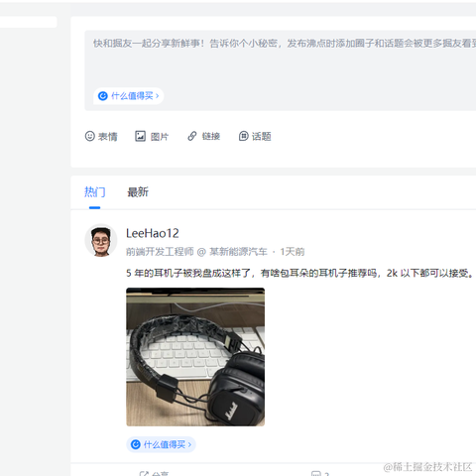Insert a link with 链接 icon
This screenshot has height=476, width=476.
click(203, 136)
